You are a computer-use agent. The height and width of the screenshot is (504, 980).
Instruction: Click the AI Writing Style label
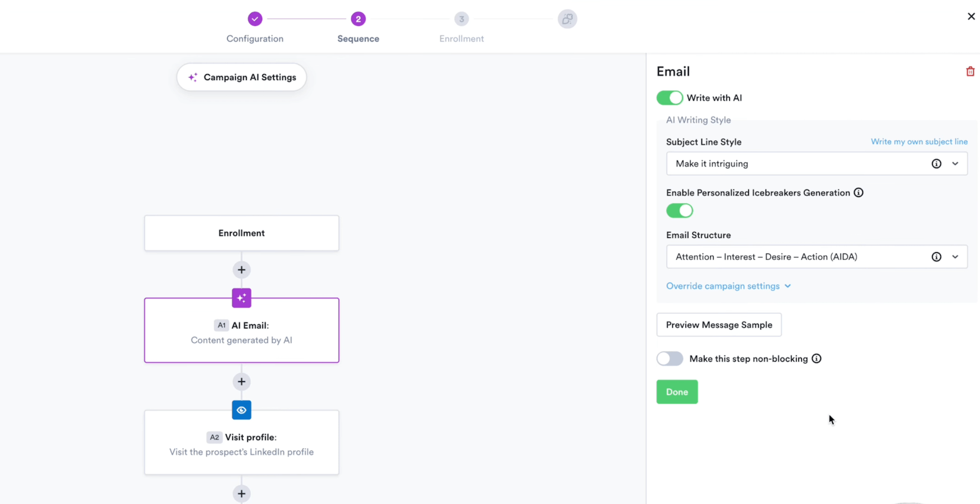click(698, 120)
